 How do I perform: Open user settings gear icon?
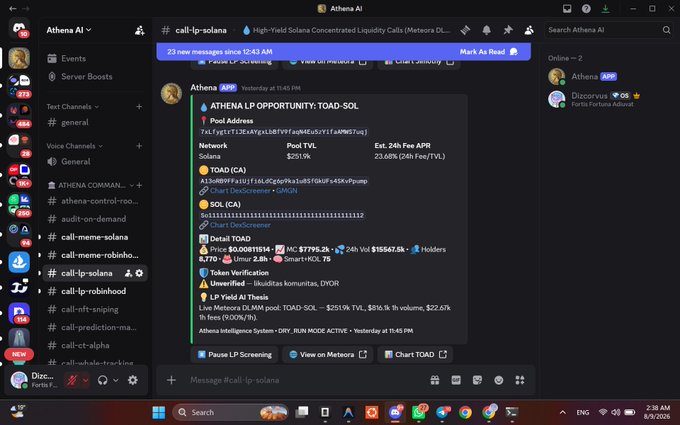(x=133, y=380)
